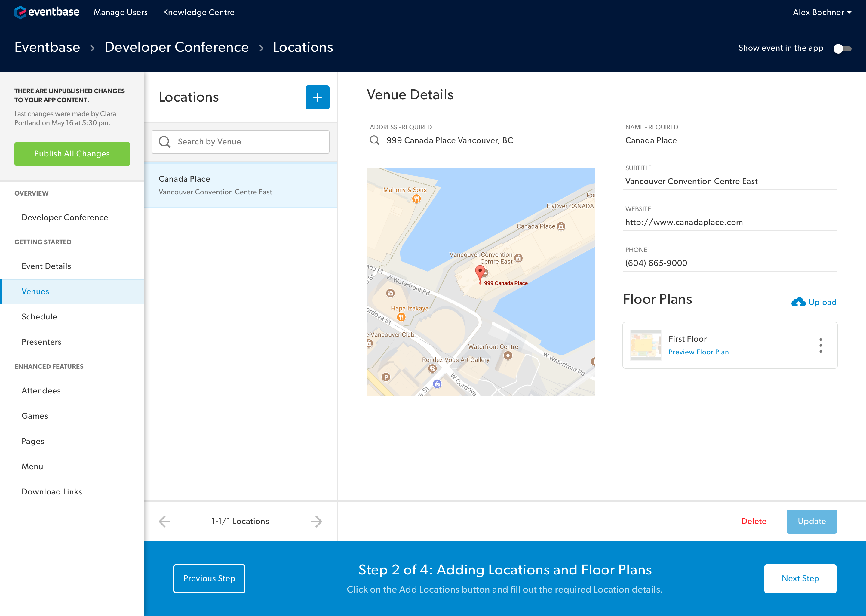
Task: Click the Upload cloud icon
Action: tap(798, 302)
